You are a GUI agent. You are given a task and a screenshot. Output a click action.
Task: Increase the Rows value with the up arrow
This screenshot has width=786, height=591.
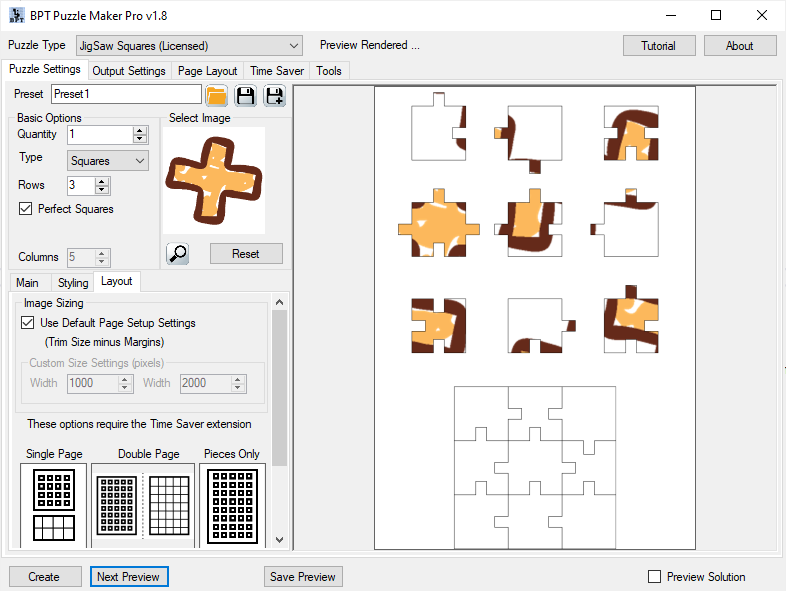point(102,181)
